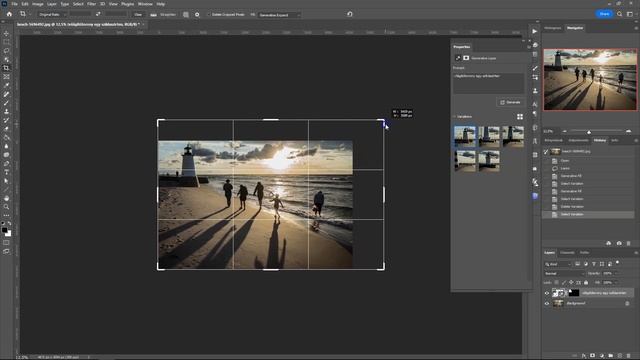This screenshot has width=640, height=360.
Task: Switch to the Paths tab
Action: point(584,253)
